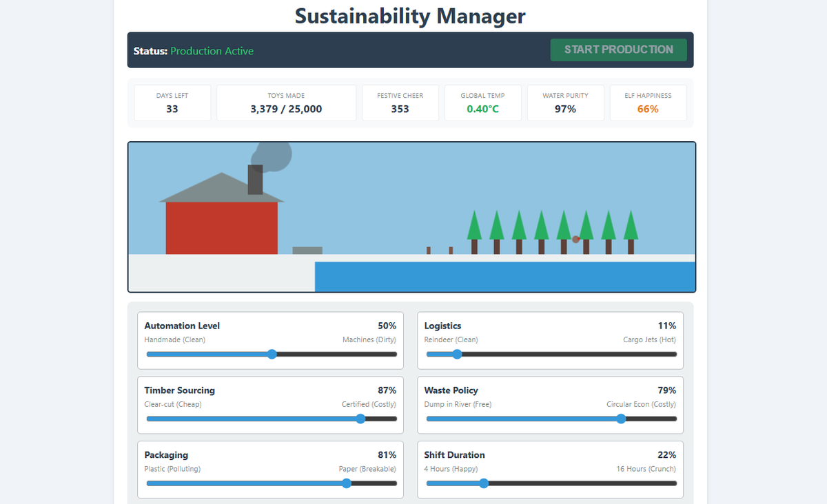Click the Waste Policy 79% value

point(667,390)
